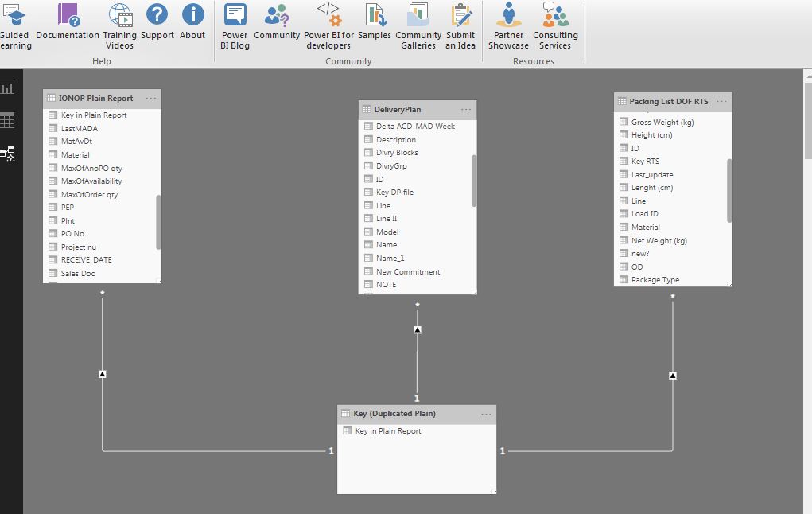This screenshot has height=514, width=812.
Task: Open Training Videos
Action: click(x=119, y=26)
